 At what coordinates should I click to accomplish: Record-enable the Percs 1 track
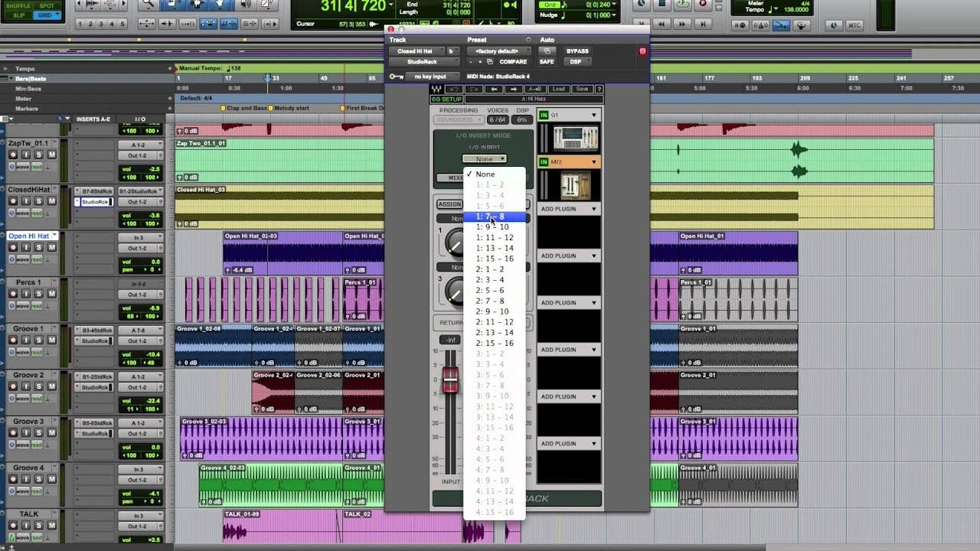[13, 294]
